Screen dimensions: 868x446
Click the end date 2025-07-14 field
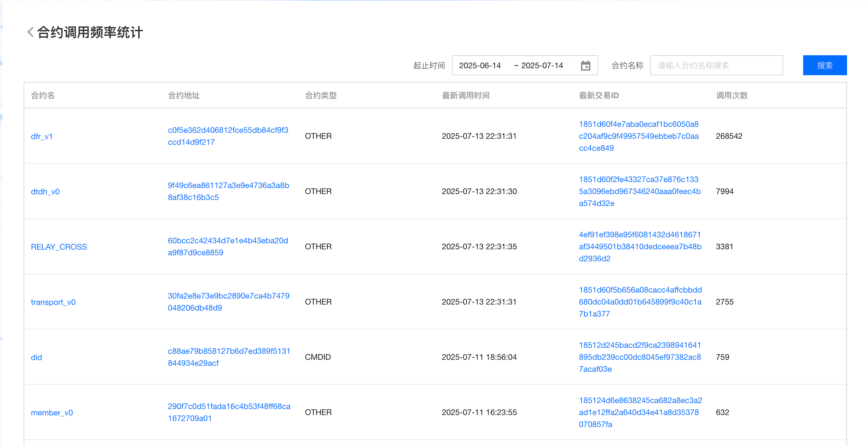[542, 65]
